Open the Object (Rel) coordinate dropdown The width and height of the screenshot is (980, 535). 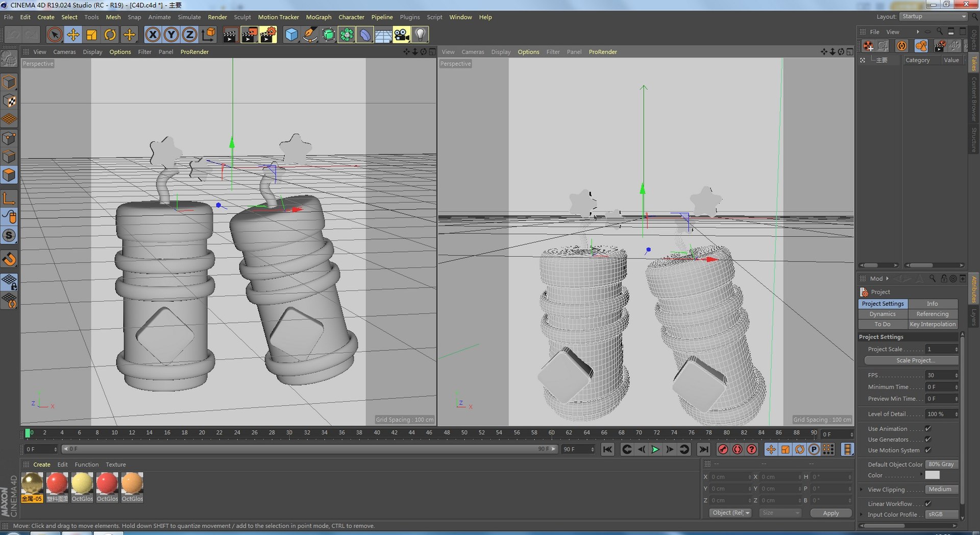pyautogui.click(x=730, y=513)
